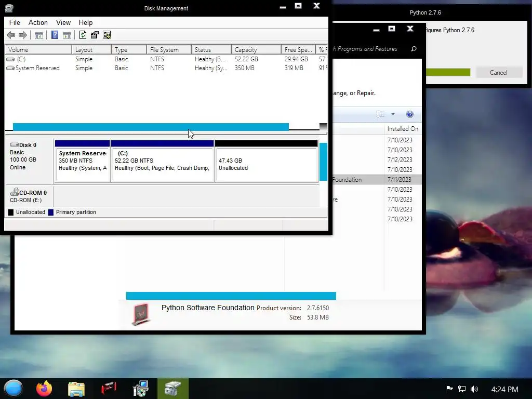Viewport: 532px width, 399px height.
Task: Sort by Type column header
Action: 129,49
